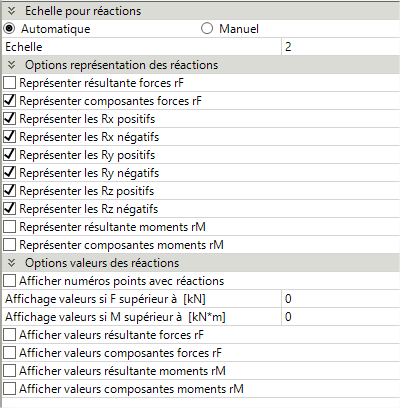Image resolution: width=400 pixels, height=408 pixels.
Task: Check Afficher valeurs composantes forces rF
Action: point(9,353)
